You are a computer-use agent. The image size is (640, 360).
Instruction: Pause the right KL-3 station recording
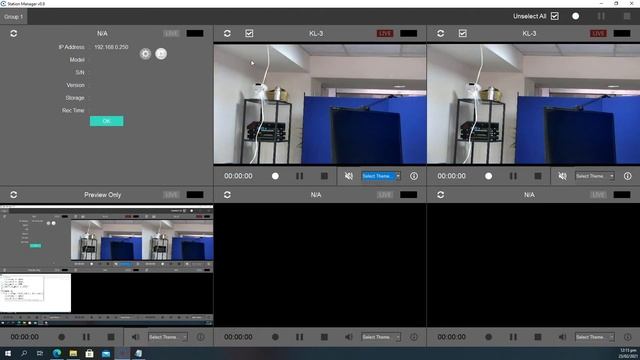pyautogui.click(x=513, y=176)
